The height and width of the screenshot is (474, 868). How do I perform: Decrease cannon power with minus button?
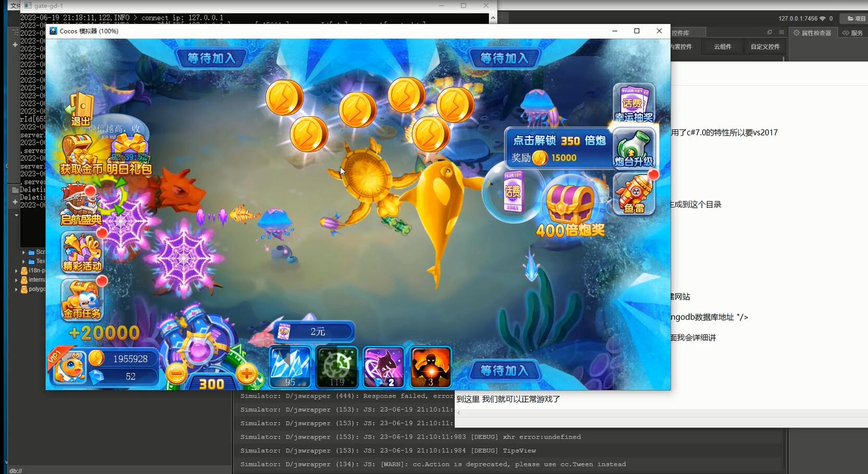click(x=177, y=373)
